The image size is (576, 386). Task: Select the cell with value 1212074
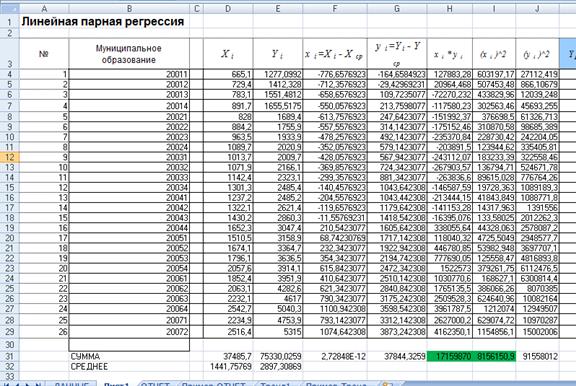[494, 309]
